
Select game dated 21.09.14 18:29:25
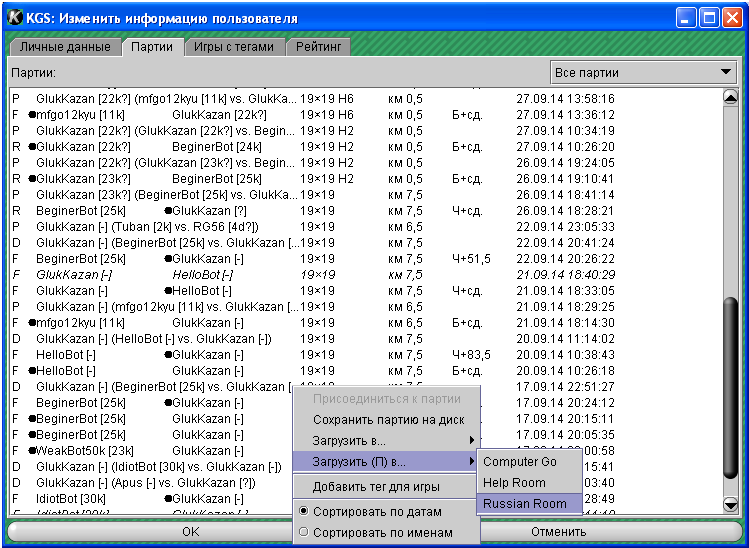(365, 307)
